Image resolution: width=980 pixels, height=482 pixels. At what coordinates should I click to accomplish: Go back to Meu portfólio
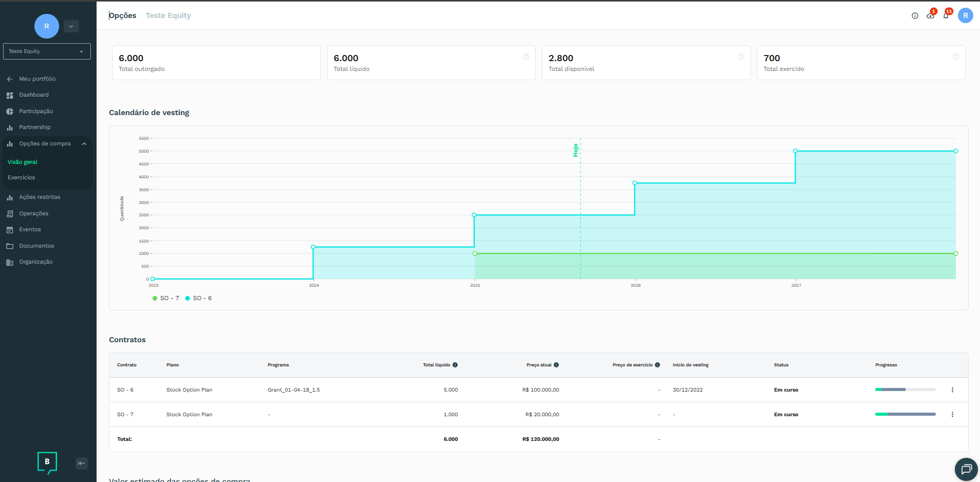point(37,79)
